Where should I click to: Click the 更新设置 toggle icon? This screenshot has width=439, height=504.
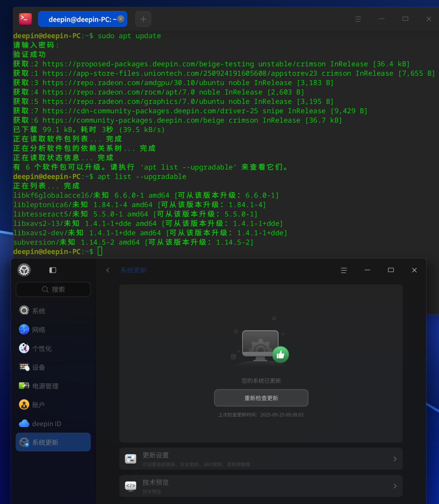pos(131,459)
